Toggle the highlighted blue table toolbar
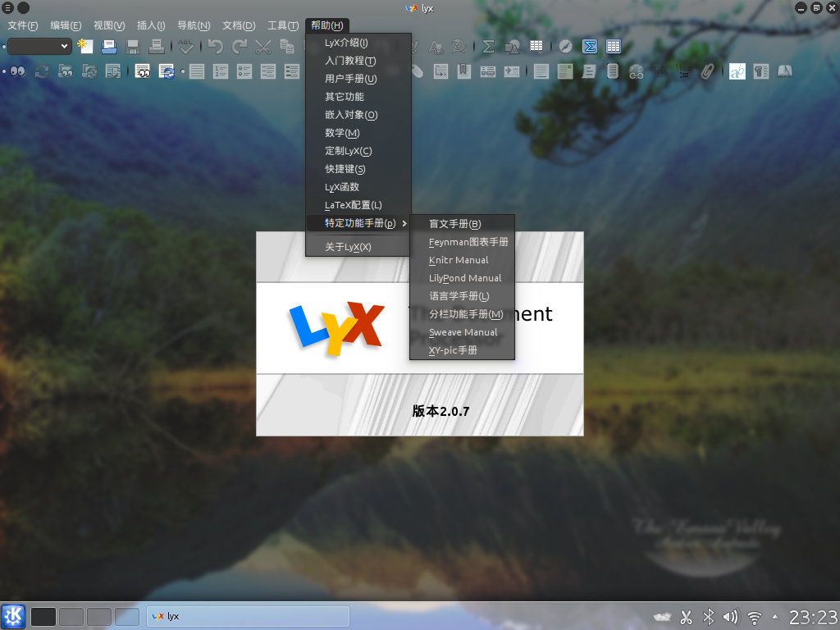 614,47
